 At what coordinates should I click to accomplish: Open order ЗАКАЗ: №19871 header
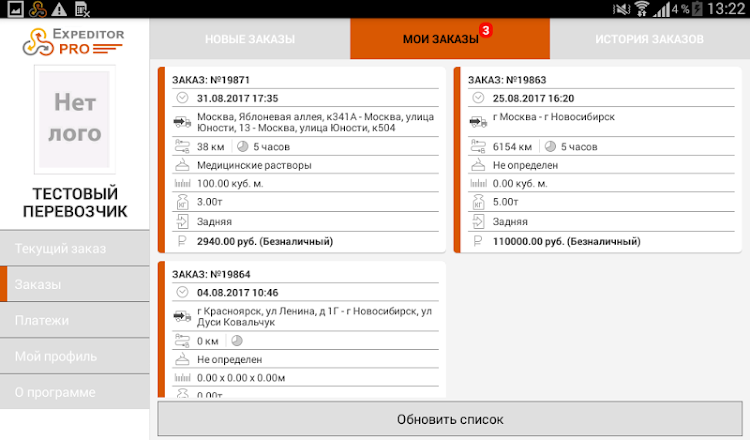coord(211,80)
